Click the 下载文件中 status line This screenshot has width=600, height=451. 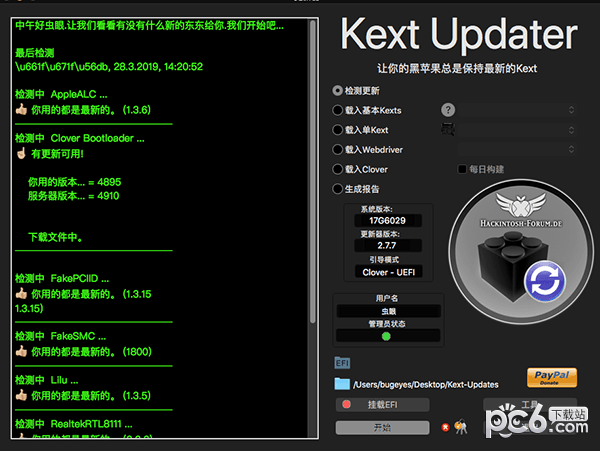coord(55,237)
